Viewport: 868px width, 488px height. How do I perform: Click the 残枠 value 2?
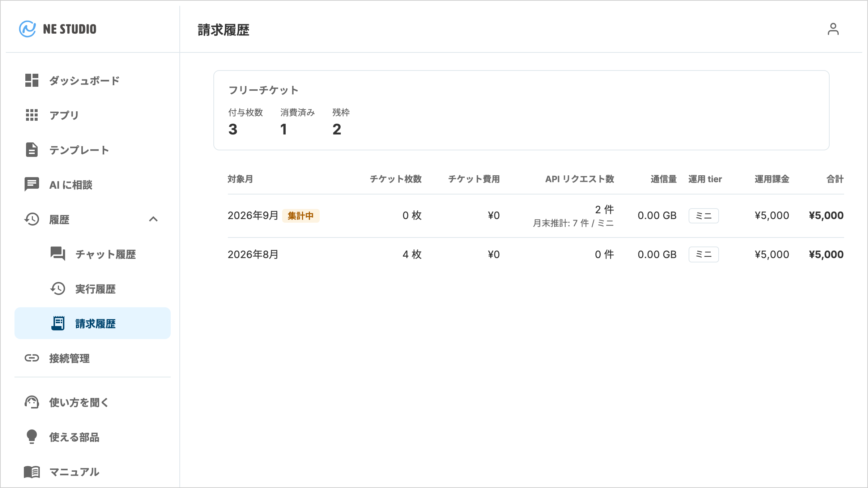(x=337, y=129)
